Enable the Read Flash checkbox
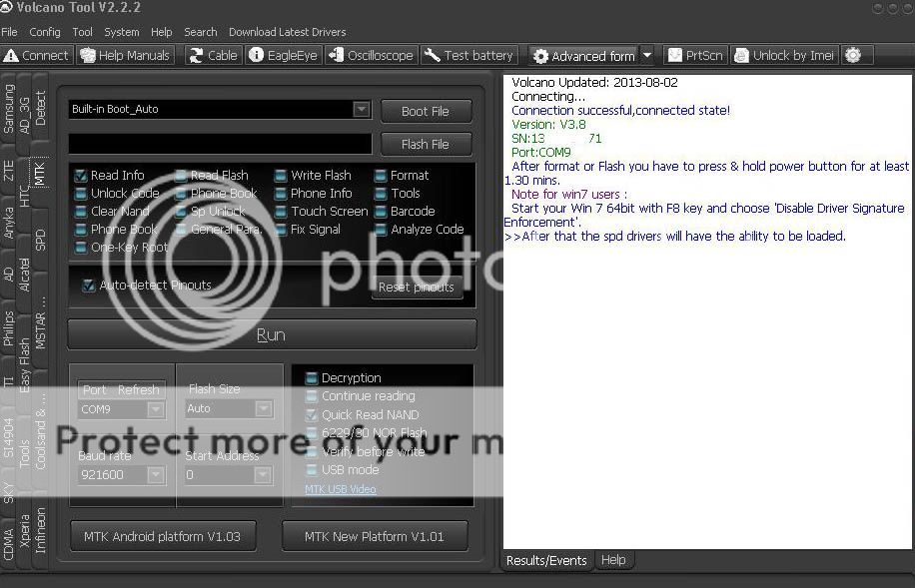Screen dimensions: 915x588 (x=181, y=176)
